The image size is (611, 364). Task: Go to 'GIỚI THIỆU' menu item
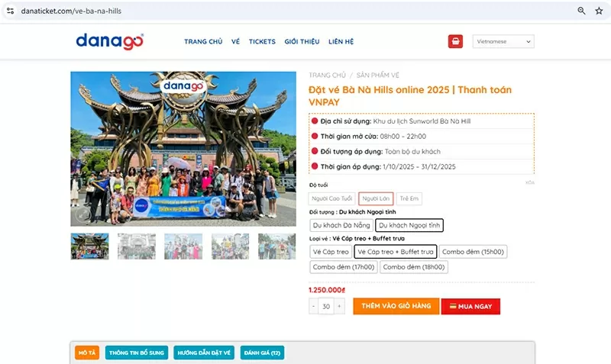tap(301, 41)
